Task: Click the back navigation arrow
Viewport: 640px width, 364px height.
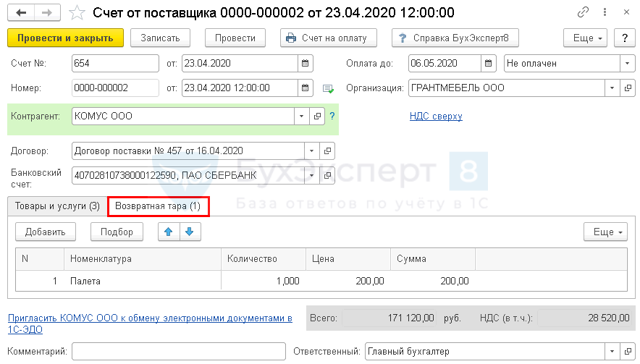Action: coord(21,13)
